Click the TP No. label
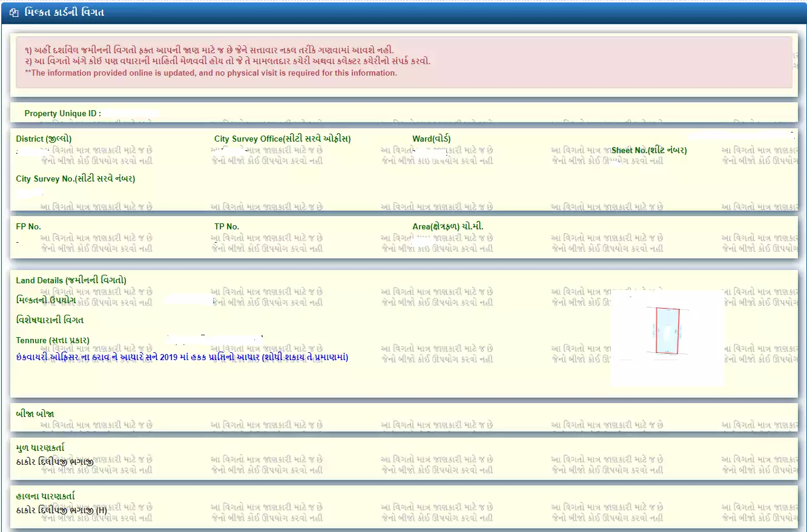Image resolution: width=807 pixels, height=532 pixels. (226, 226)
